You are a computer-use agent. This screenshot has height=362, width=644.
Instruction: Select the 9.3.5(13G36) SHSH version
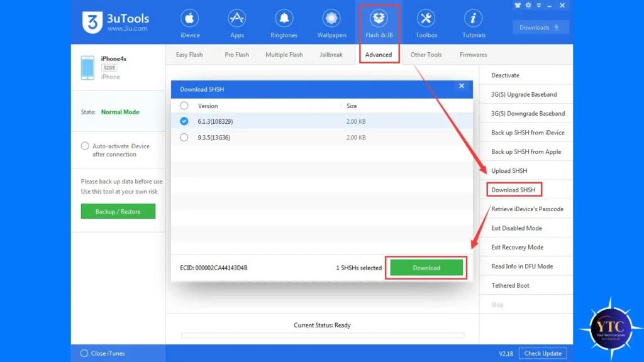[x=183, y=137]
